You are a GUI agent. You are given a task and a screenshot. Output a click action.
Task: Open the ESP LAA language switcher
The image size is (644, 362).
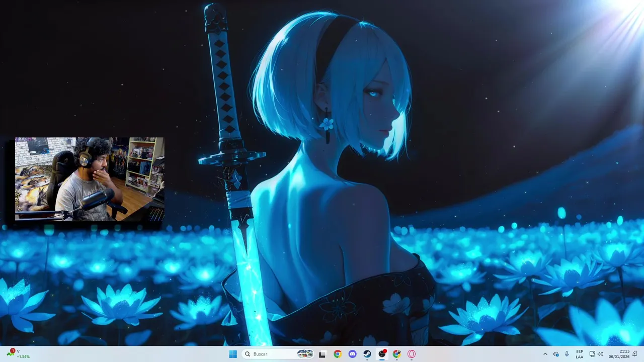click(580, 354)
